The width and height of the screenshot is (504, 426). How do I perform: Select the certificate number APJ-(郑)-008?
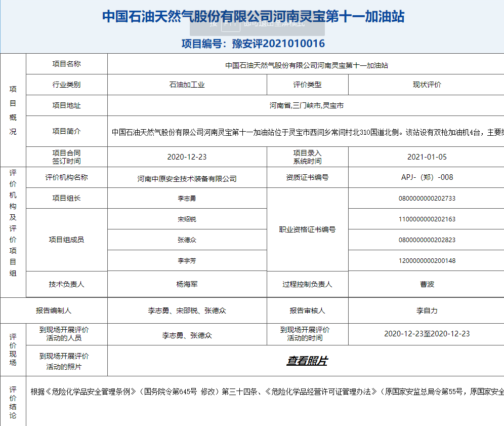[427, 177]
